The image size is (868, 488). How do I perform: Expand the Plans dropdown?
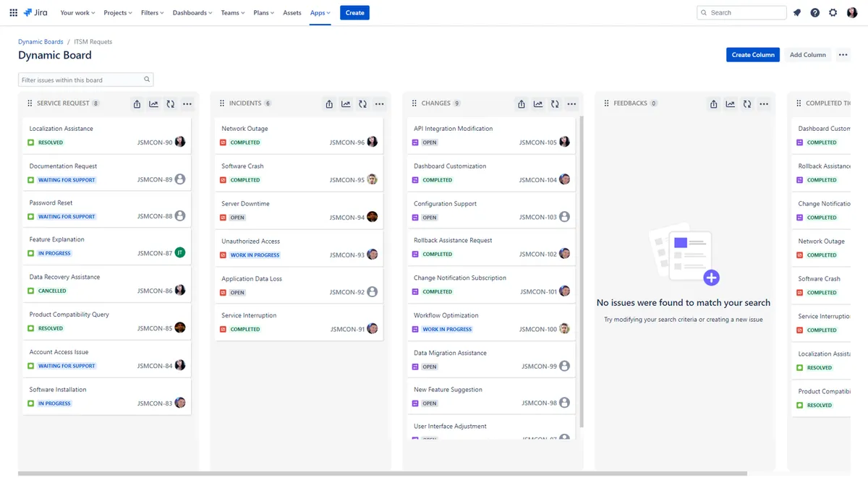point(264,12)
